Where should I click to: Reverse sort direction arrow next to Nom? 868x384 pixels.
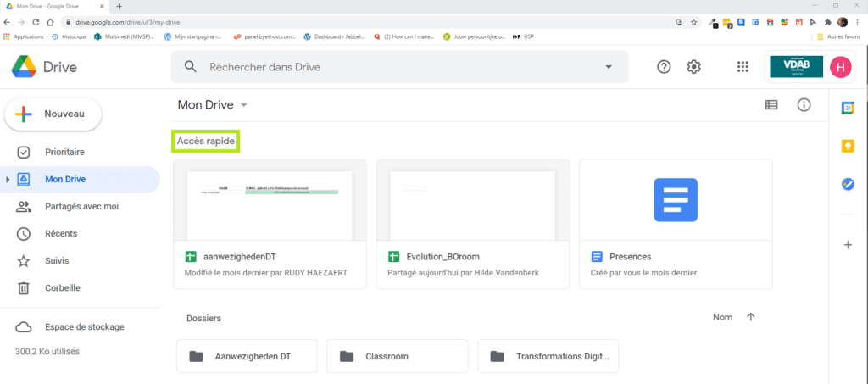click(x=751, y=317)
